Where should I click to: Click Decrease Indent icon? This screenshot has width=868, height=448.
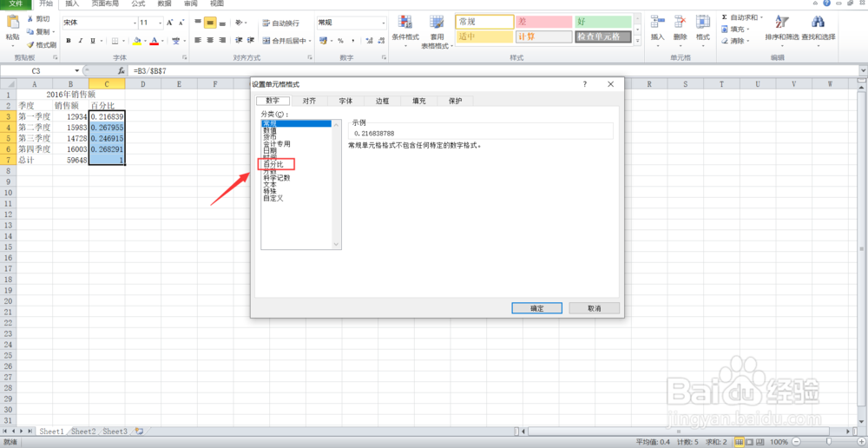[x=240, y=41]
